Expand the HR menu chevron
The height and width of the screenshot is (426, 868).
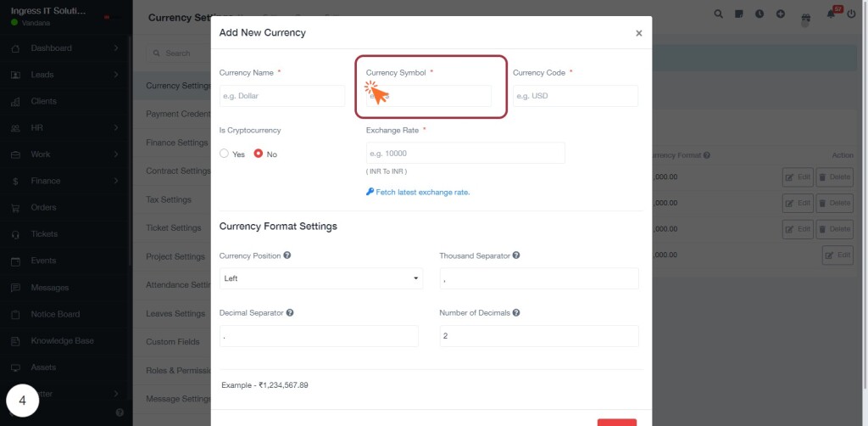tap(115, 127)
